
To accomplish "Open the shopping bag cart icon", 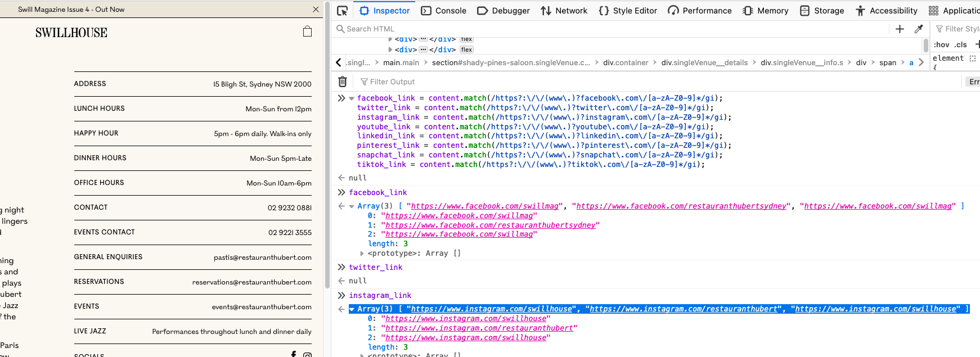I will pos(307,31).
